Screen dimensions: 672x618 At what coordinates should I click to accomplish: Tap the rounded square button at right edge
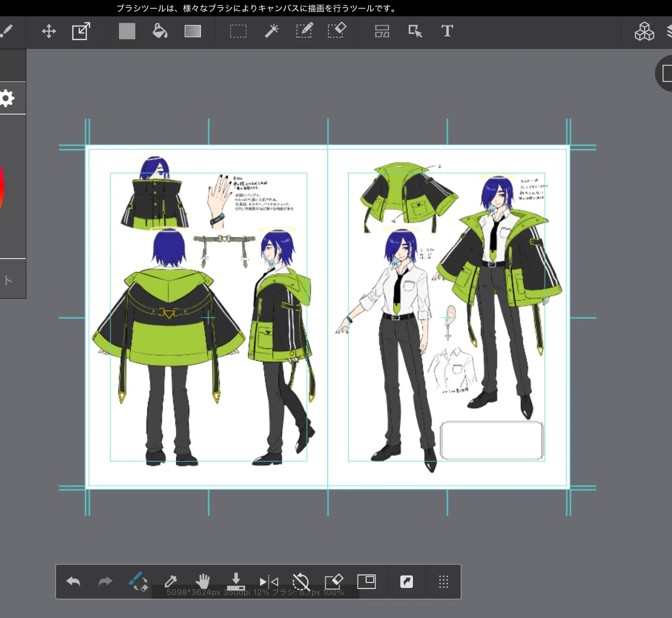pos(664,73)
